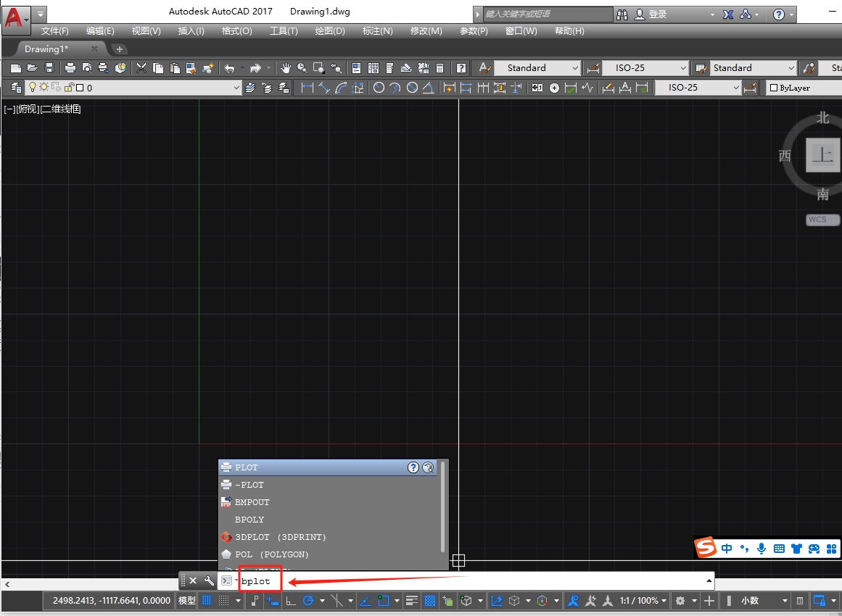Toggle snap mode in the status bar

tap(224, 601)
